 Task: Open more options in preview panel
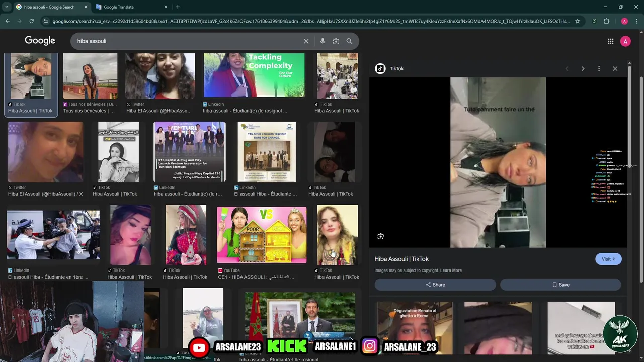click(599, 69)
